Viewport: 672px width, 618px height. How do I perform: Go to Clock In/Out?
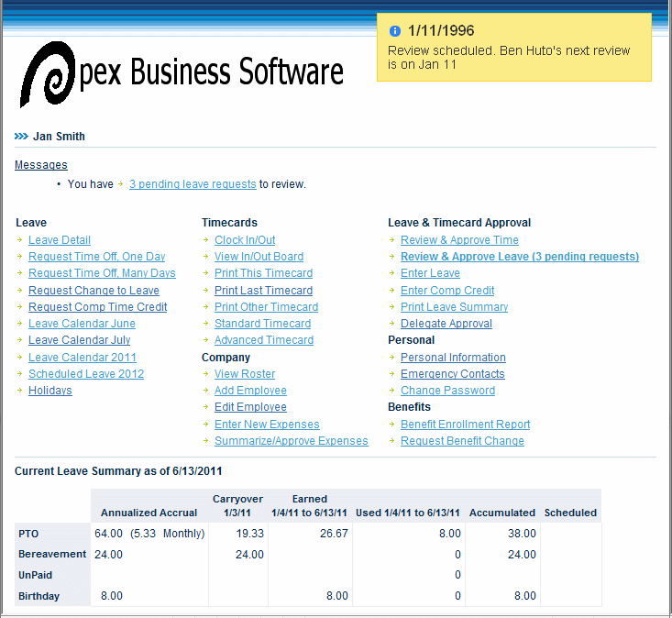(245, 240)
